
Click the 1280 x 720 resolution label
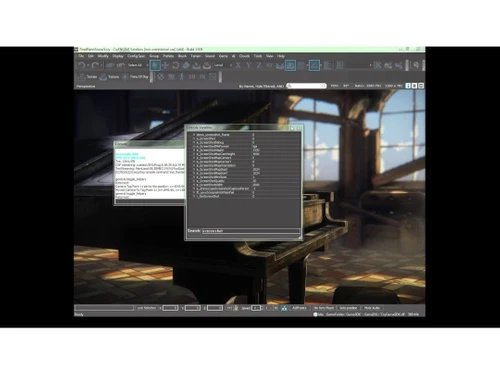394,86
